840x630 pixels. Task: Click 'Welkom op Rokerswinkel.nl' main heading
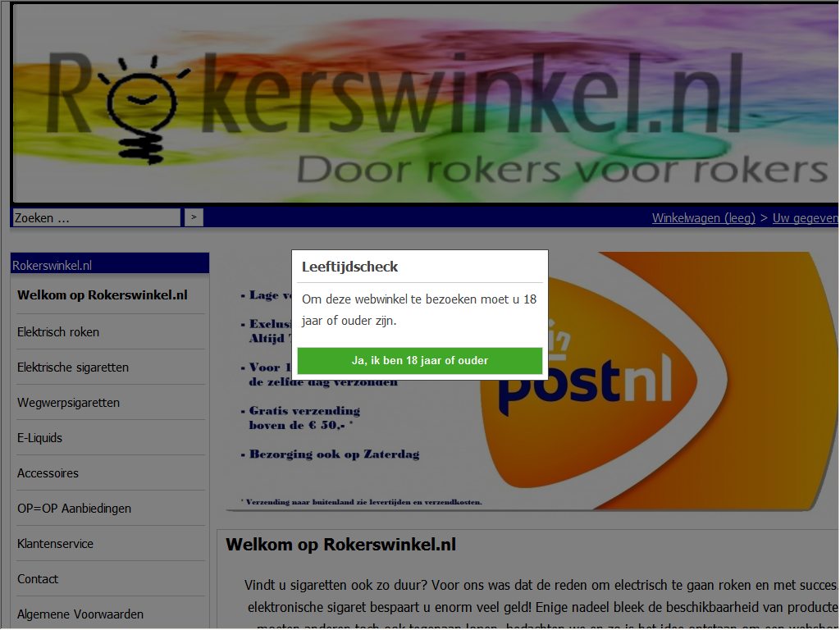(x=340, y=545)
